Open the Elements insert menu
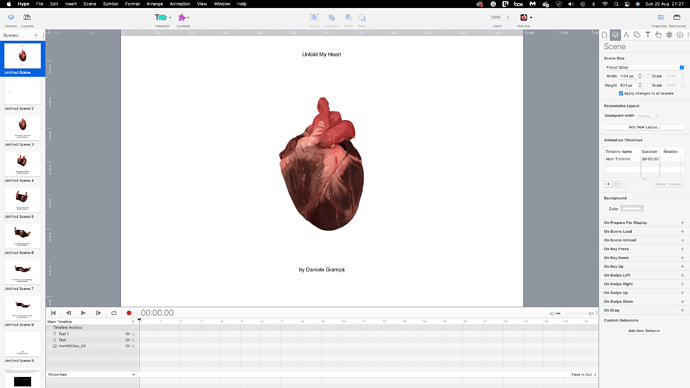The width and height of the screenshot is (690, 388). point(162,18)
